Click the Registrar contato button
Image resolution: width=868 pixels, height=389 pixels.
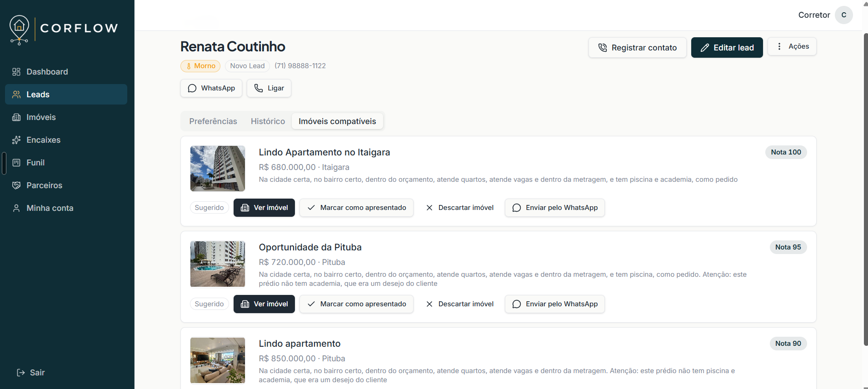(637, 48)
